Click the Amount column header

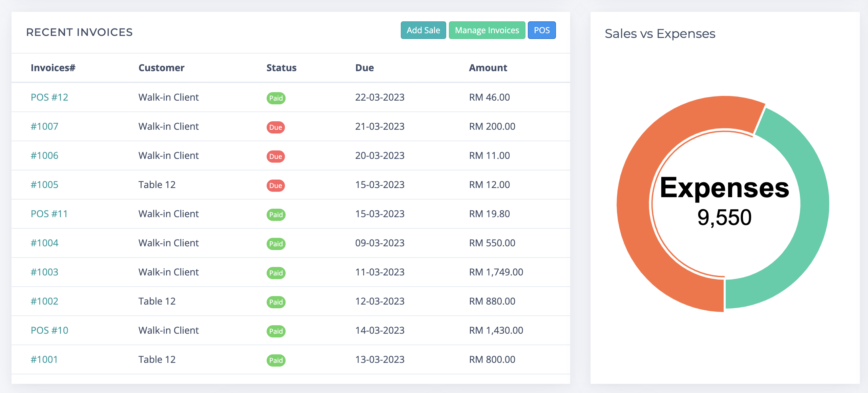point(488,68)
